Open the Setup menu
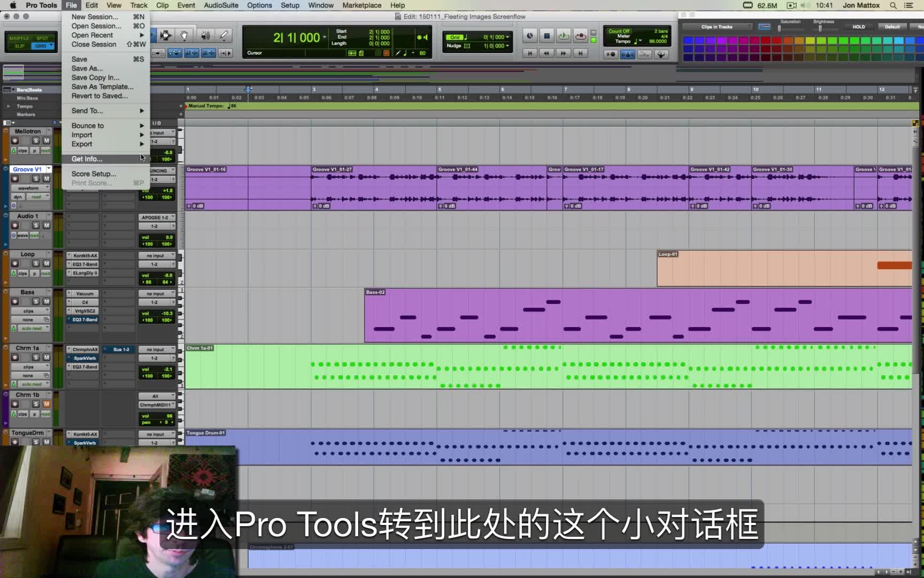This screenshot has height=578, width=924. click(290, 5)
